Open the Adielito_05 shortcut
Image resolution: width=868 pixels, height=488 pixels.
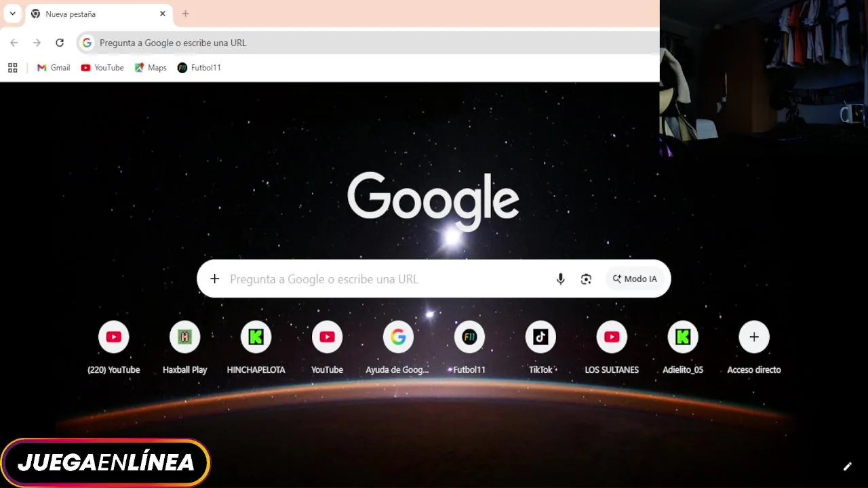tap(683, 348)
